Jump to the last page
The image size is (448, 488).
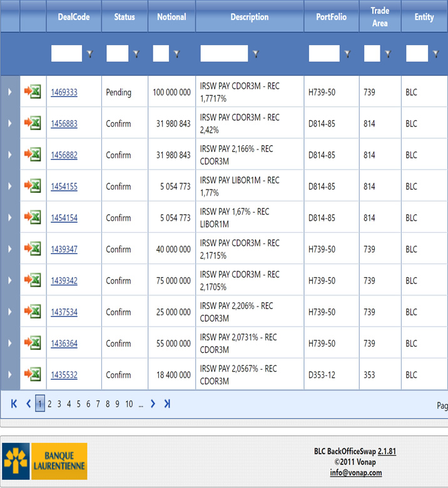point(167,404)
